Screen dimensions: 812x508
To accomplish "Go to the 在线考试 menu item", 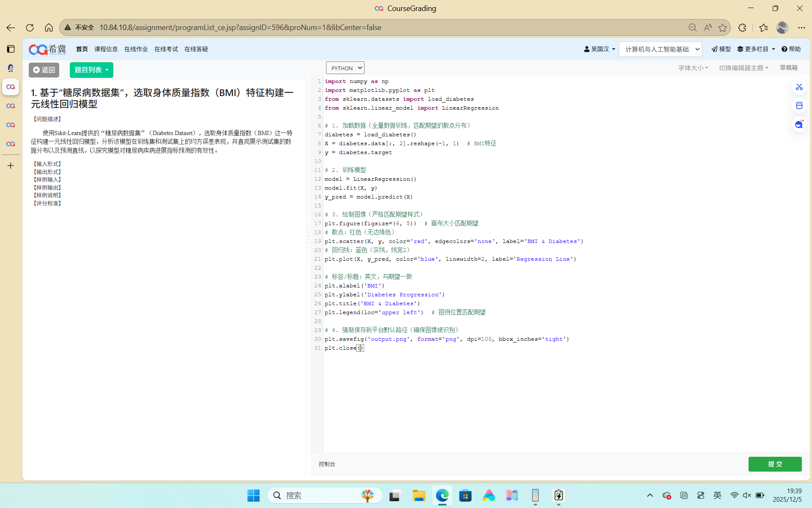I will click(166, 49).
